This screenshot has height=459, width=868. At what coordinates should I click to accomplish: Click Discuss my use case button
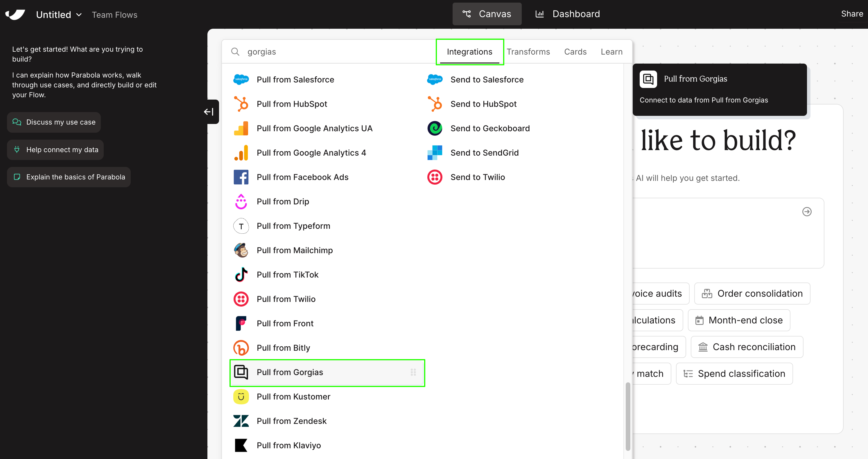(x=54, y=122)
